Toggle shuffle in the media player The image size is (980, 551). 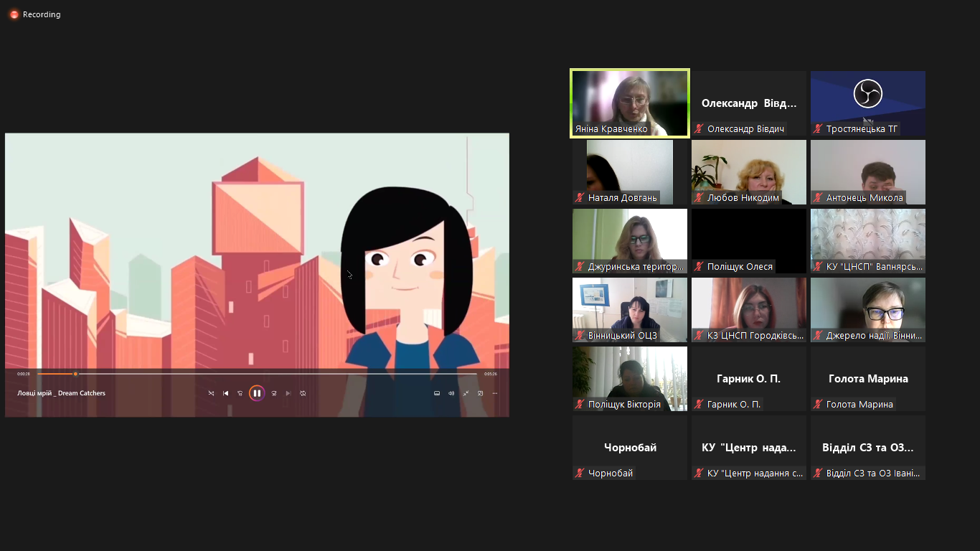[211, 393]
